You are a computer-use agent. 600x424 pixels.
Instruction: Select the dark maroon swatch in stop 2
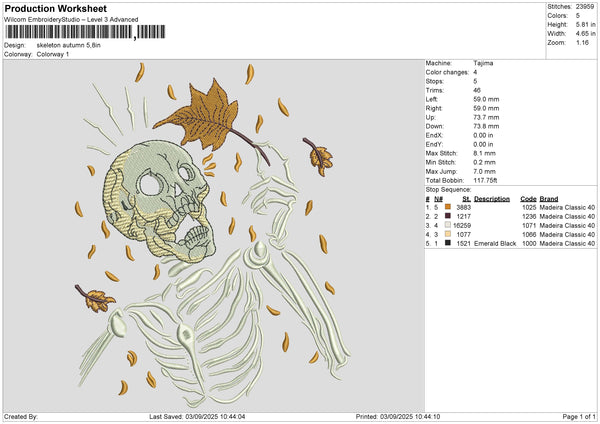click(447, 216)
